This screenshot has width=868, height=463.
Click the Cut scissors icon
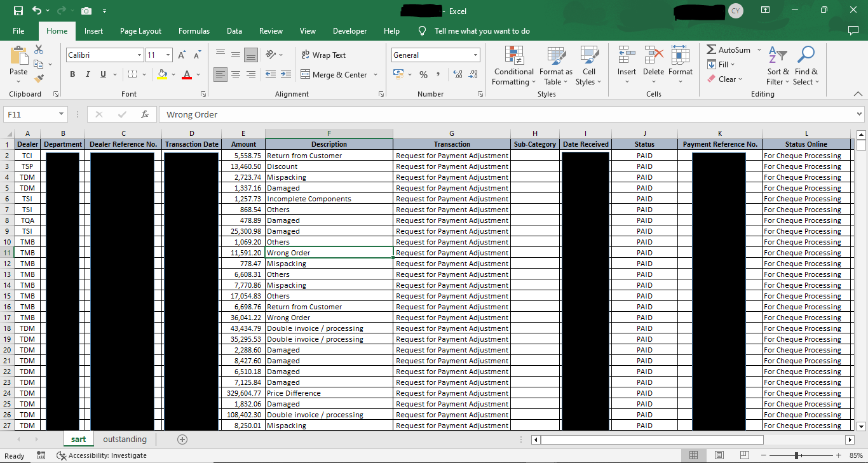pyautogui.click(x=39, y=50)
